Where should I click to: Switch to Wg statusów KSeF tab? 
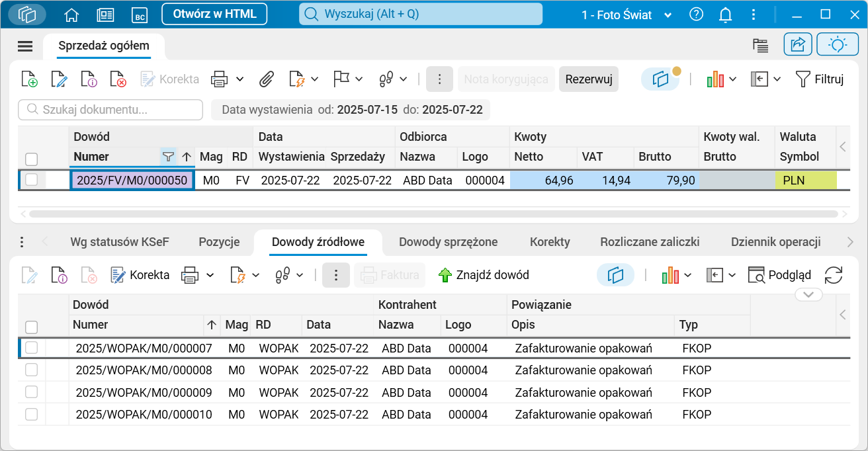click(120, 242)
